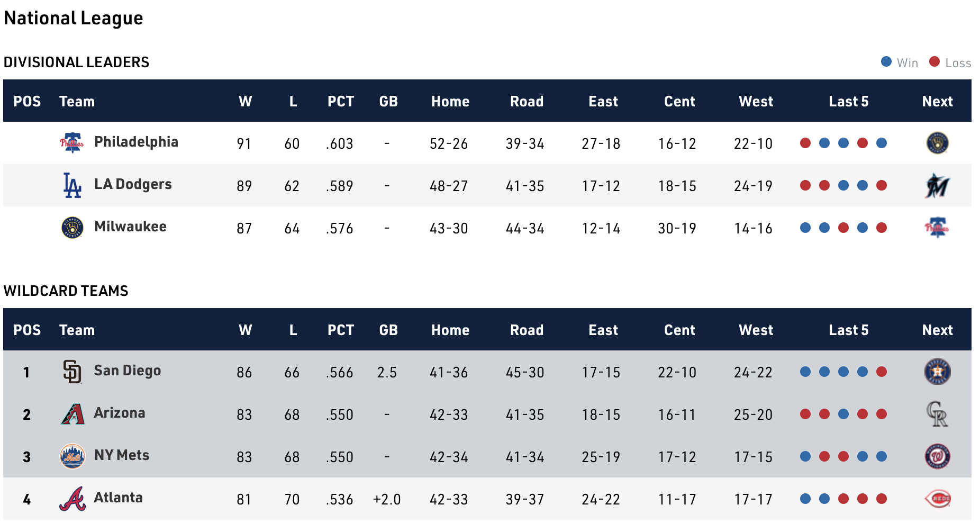Open the Philadelphia team name link
This screenshot has height=523, width=980.
[136, 142]
